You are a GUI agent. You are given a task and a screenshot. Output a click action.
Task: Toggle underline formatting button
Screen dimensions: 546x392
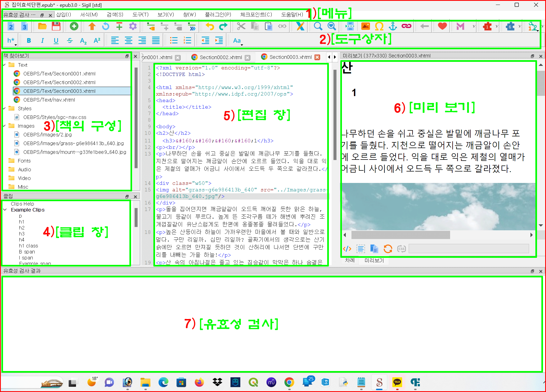coord(56,41)
